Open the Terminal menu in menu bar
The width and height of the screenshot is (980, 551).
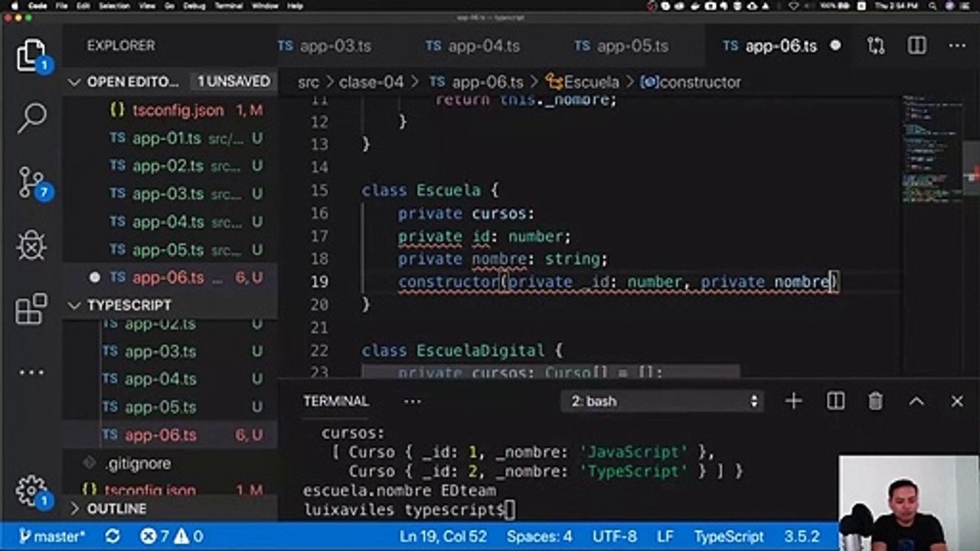228,5
